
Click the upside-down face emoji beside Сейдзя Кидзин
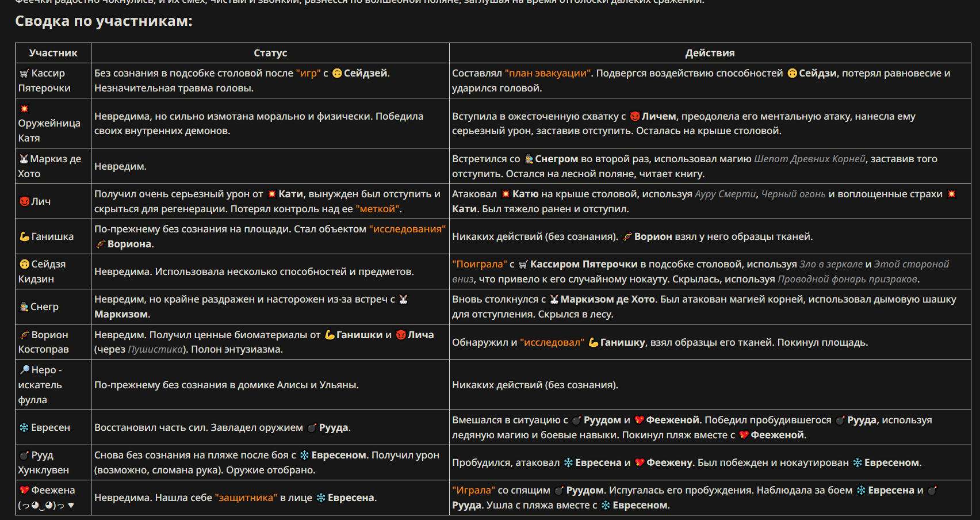tap(24, 264)
